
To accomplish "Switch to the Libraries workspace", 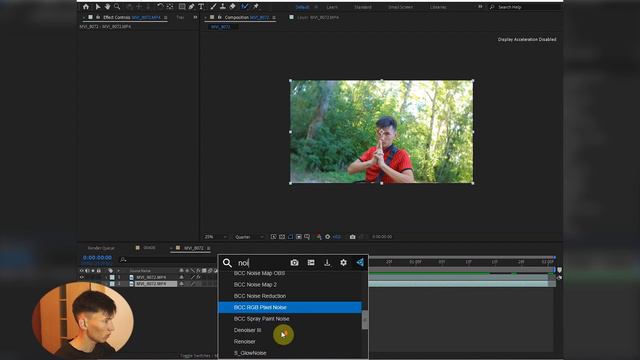I will 438,7.
